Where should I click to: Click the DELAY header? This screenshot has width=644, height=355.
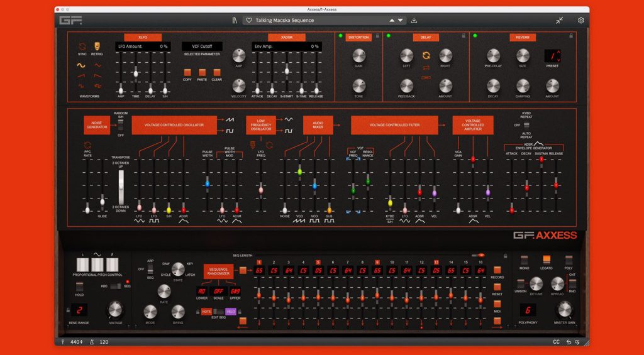[426, 37]
